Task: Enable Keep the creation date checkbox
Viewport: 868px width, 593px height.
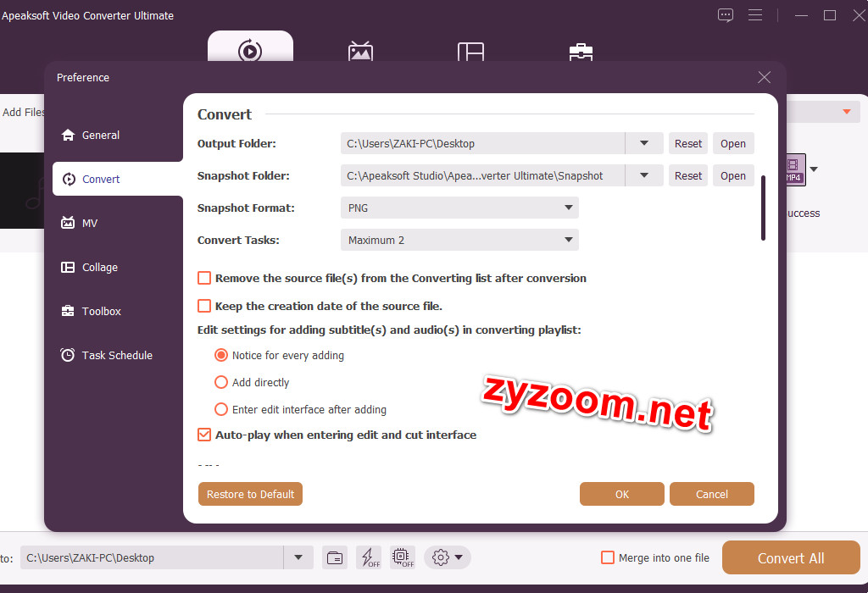Action: (x=204, y=306)
